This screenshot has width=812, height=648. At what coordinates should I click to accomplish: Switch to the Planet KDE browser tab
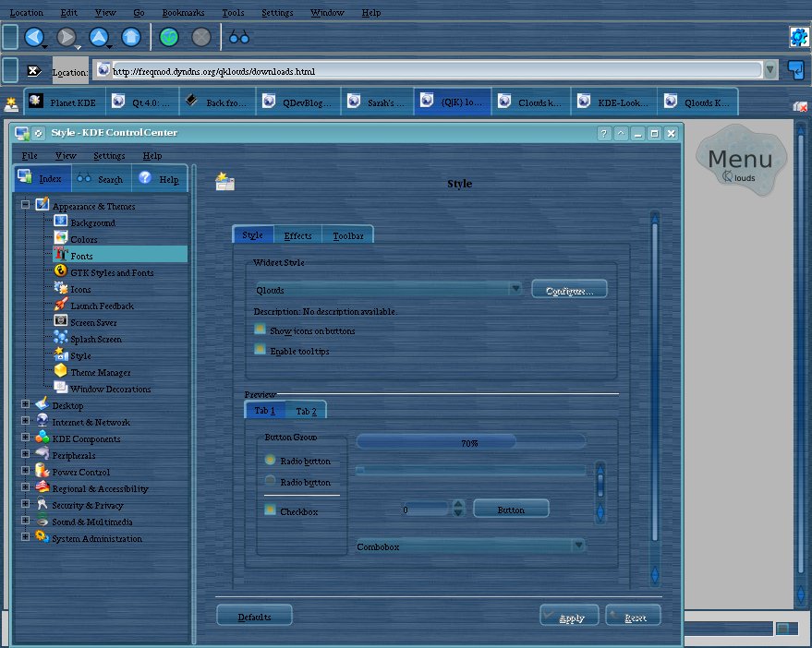tap(65, 102)
